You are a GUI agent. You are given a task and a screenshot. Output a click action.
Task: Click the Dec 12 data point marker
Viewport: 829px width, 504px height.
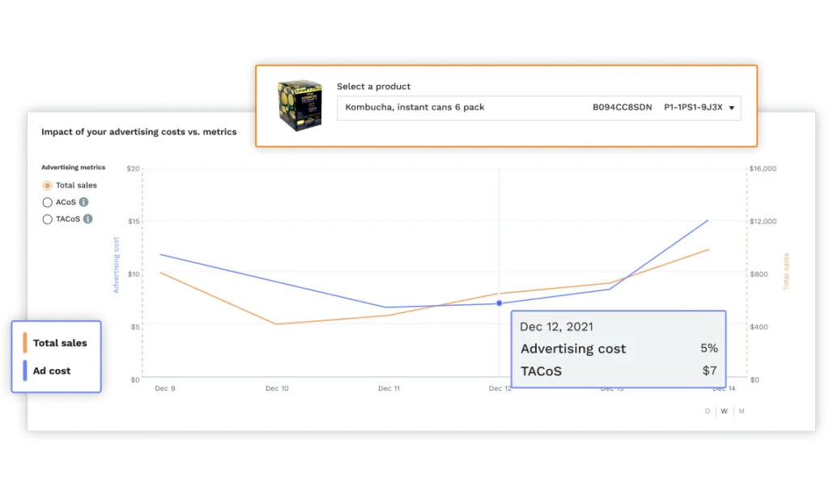[x=499, y=303]
